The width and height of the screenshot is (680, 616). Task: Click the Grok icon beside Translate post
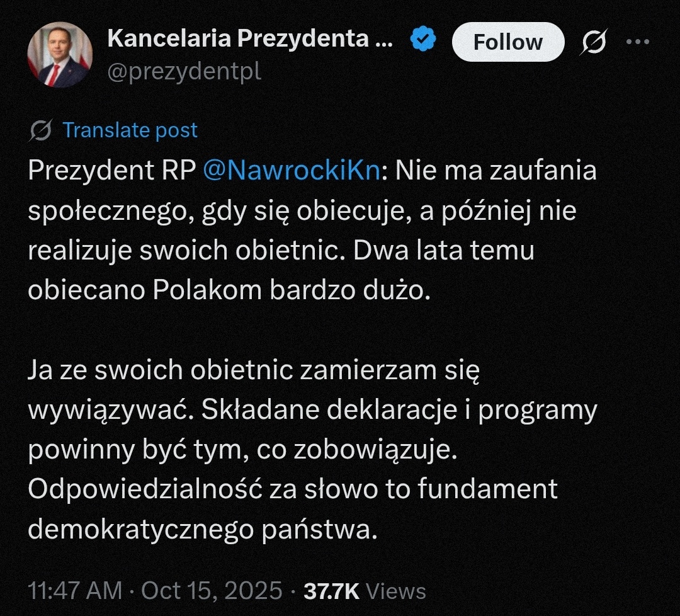coord(40,130)
